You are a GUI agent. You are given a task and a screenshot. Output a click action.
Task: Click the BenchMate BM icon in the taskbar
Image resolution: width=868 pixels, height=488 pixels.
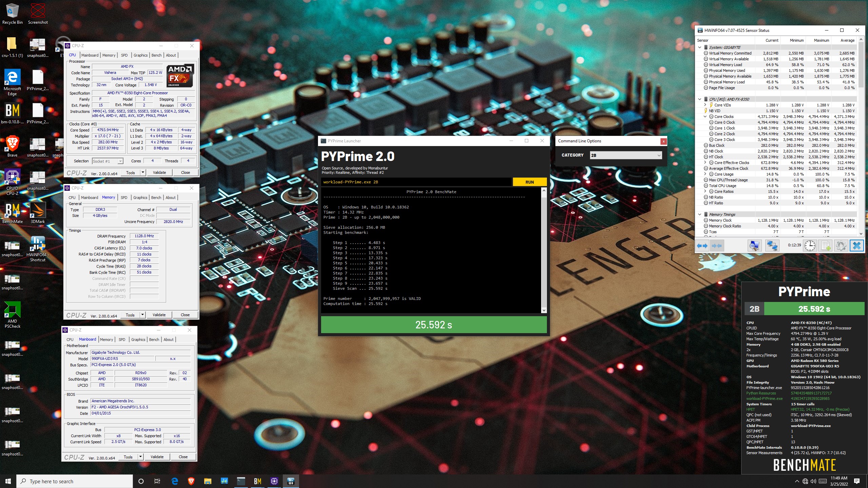257,481
